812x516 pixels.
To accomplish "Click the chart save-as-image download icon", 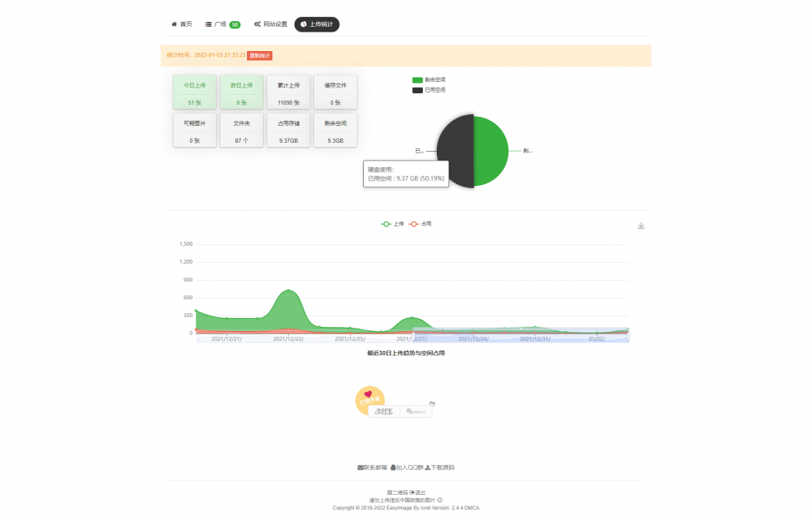I will 641,226.
